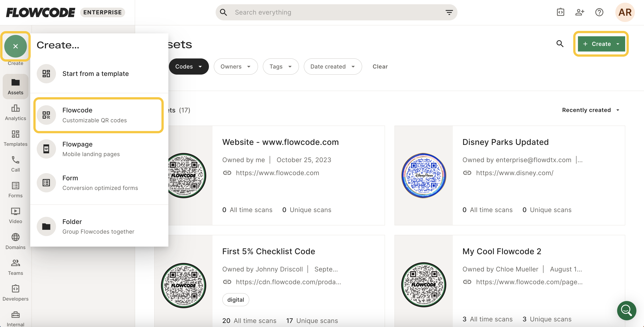This screenshot has width=644, height=327.
Task: Open the Owners filter dropdown
Action: pyautogui.click(x=236, y=67)
